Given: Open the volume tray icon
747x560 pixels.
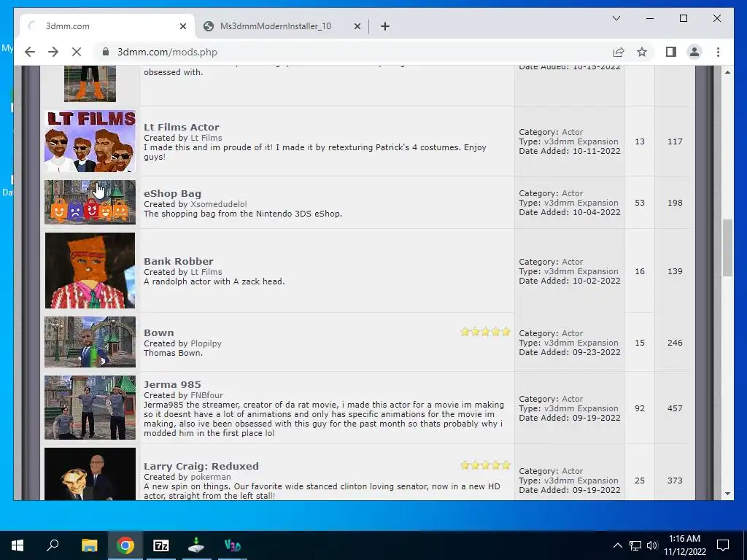Looking at the screenshot, I should coord(652,545).
